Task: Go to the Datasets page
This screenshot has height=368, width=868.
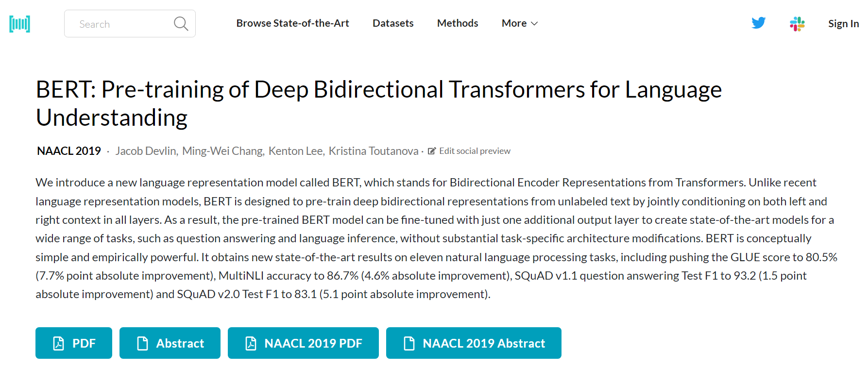Action: pos(393,23)
